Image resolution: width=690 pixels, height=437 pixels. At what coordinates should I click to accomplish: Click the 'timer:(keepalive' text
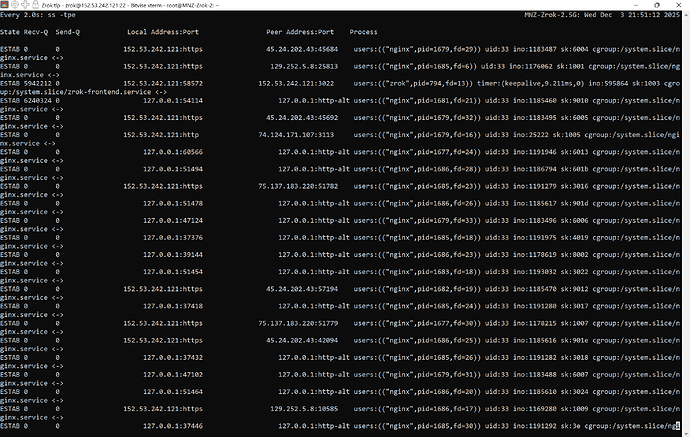[505, 84]
